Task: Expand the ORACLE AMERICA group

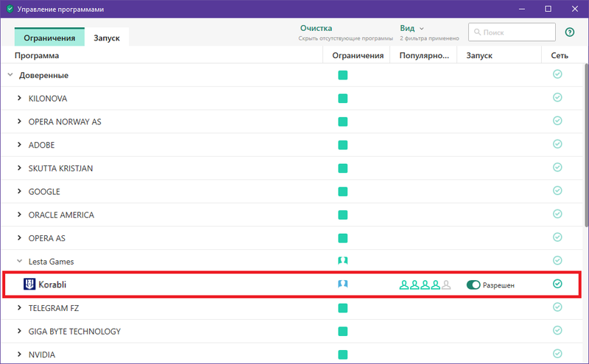Action: (19, 214)
